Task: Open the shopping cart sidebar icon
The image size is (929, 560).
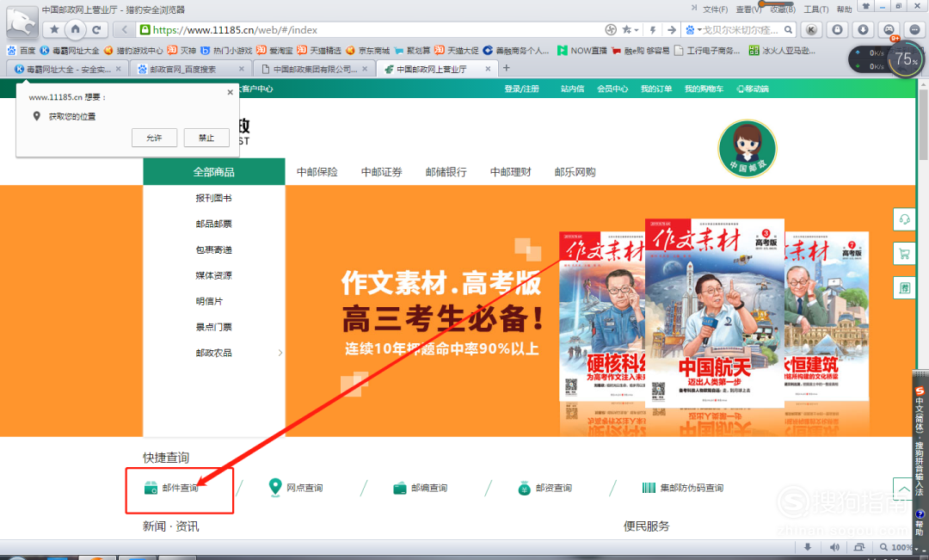Action: (904, 255)
